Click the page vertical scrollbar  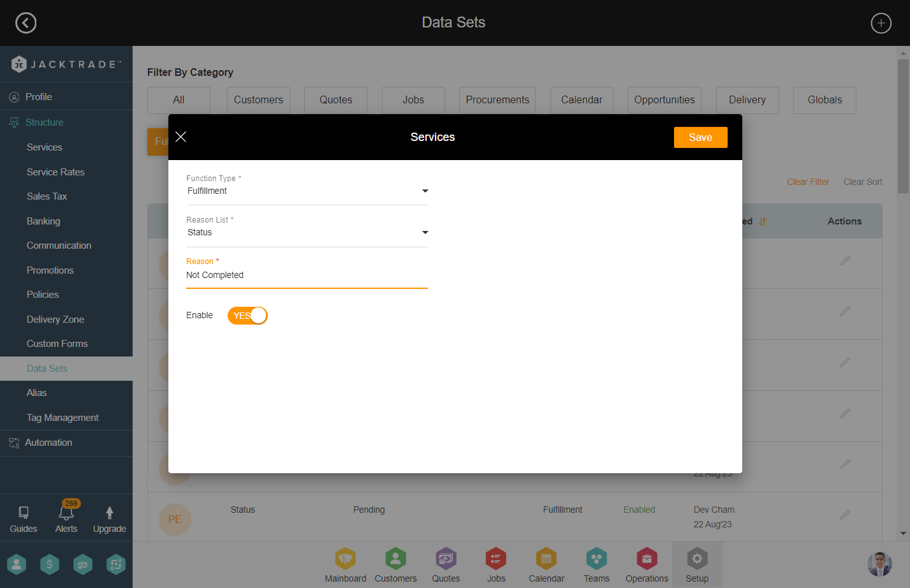[903, 127]
